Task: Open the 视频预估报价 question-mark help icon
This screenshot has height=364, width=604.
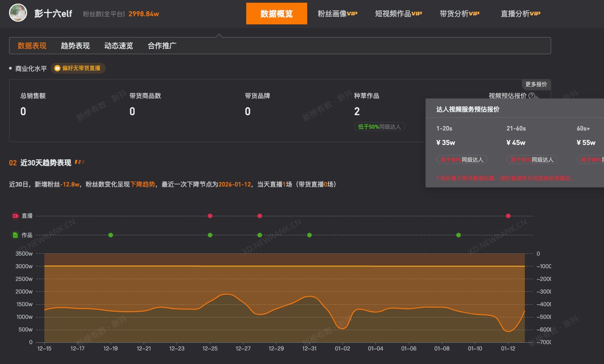Action: (x=531, y=95)
